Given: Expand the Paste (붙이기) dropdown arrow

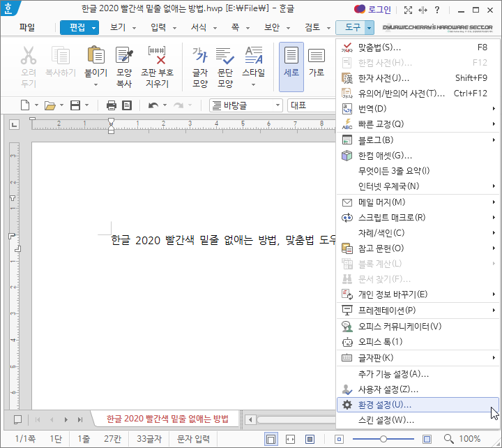Looking at the screenshot, I should tap(96, 85).
